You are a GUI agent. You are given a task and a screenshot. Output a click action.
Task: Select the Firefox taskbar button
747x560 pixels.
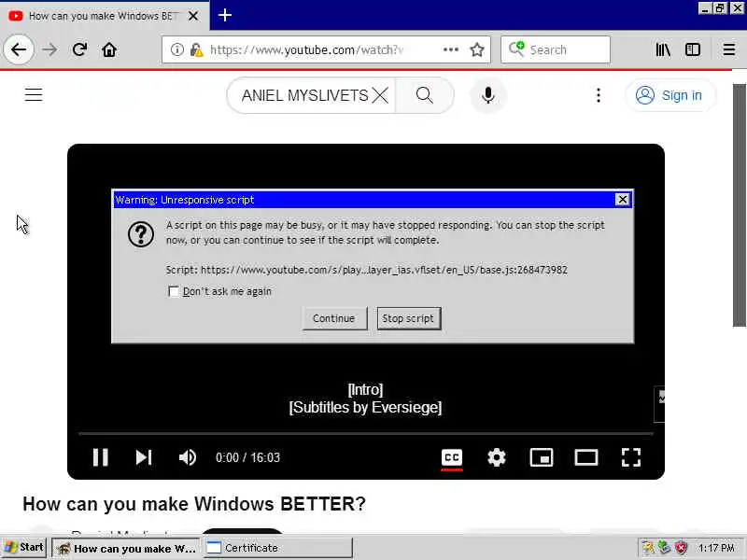pyautogui.click(x=126, y=548)
